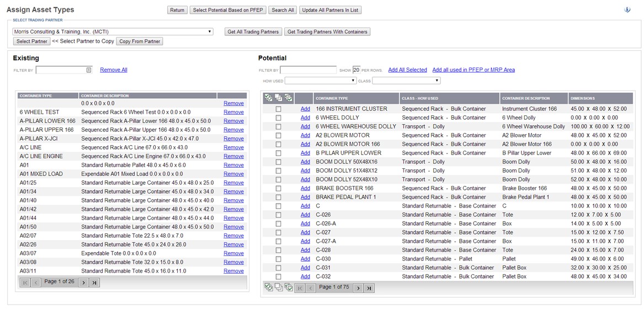Open the info help icon at top right
The height and width of the screenshot is (314, 644).
point(627,10)
